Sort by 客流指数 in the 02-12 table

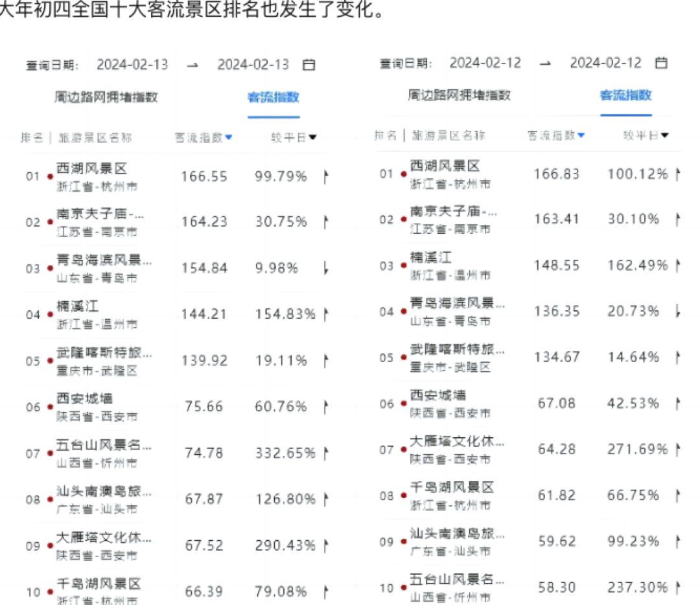point(555,135)
